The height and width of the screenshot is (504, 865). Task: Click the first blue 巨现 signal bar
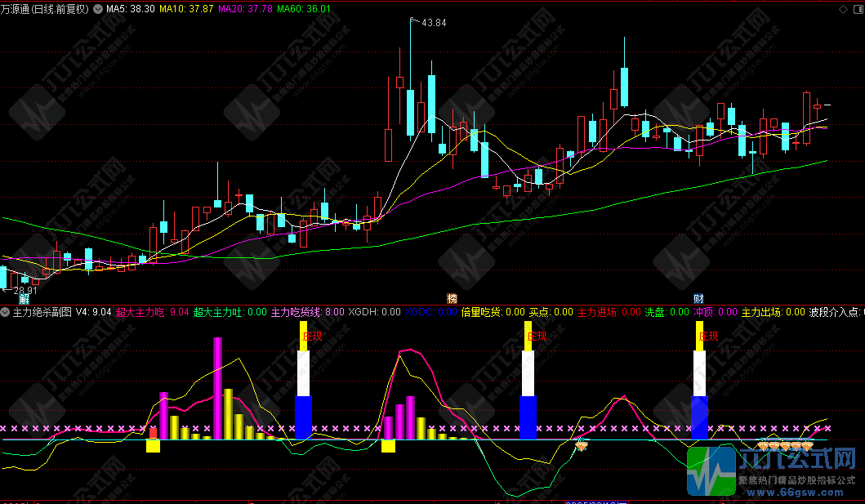coord(303,417)
